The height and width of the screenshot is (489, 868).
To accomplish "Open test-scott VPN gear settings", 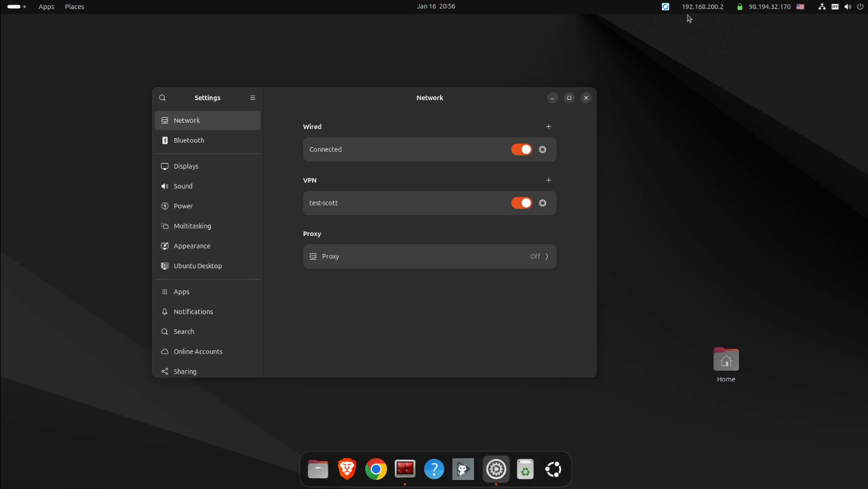I will tap(542, 203).
